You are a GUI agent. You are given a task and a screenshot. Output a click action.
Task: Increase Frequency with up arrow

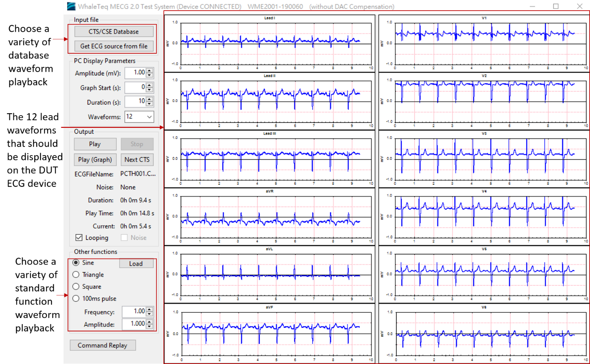[150, 309]
